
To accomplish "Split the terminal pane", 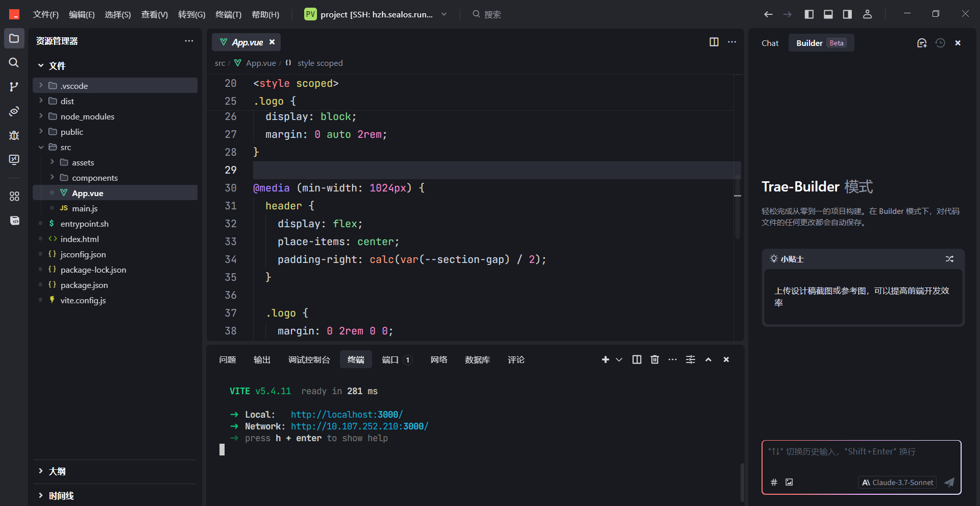I will point(637,359).
